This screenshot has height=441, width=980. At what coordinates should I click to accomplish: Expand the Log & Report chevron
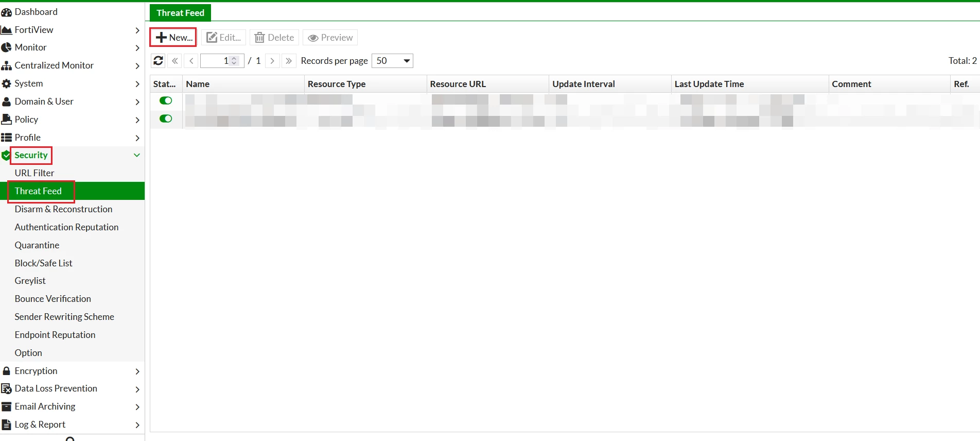(137, 425)
